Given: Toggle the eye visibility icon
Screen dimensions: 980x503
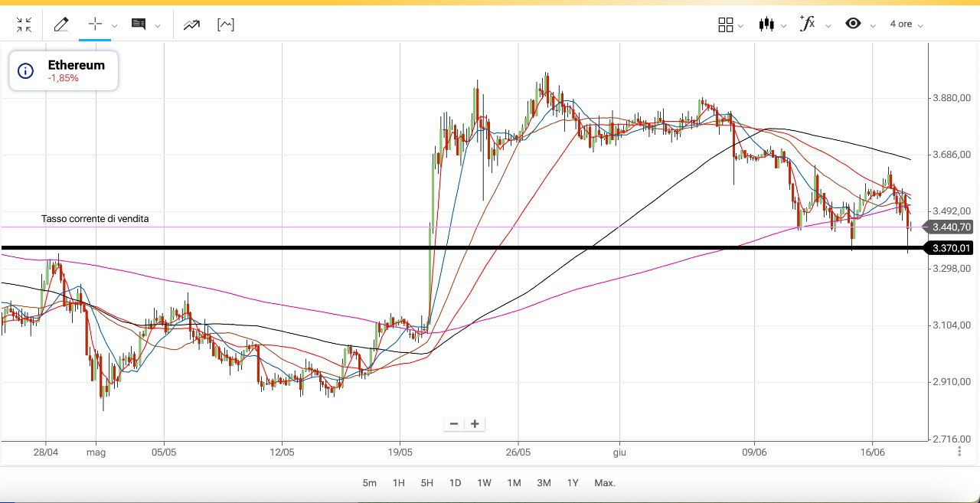Looking at the screenshot, I should (853, 24).
